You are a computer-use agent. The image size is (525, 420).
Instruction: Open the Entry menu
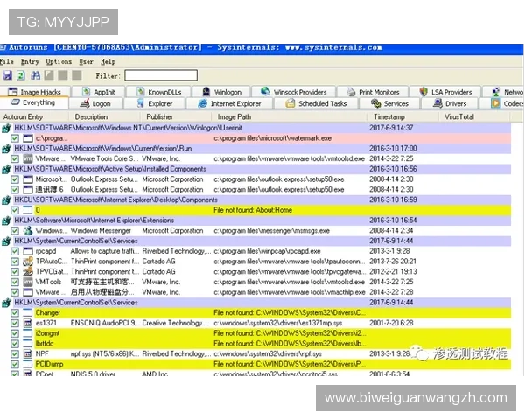(x=30, y=61)
